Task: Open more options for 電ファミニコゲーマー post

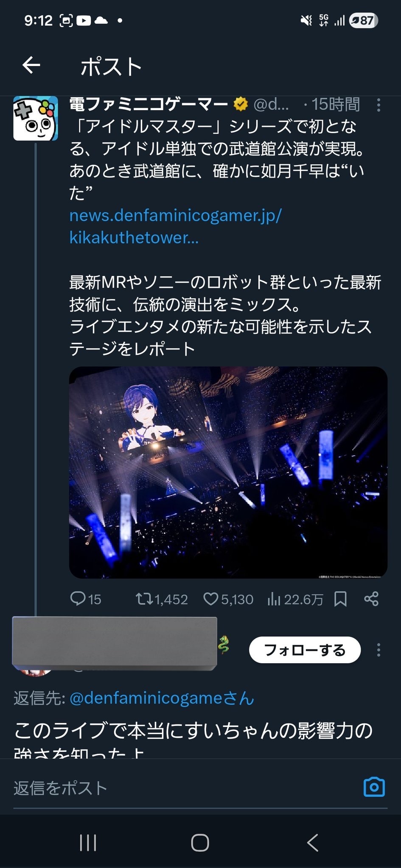Action: coord(379,105)
